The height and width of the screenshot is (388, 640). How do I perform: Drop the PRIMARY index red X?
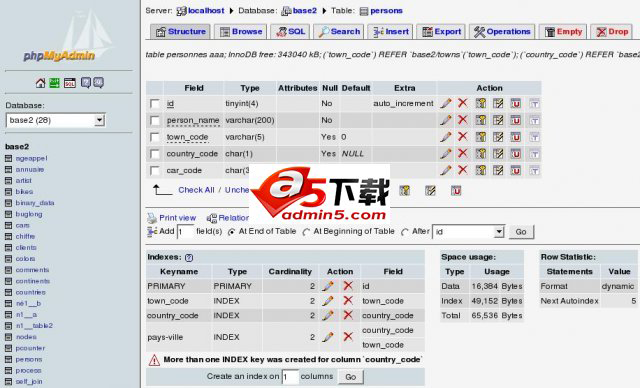[348, 286]
